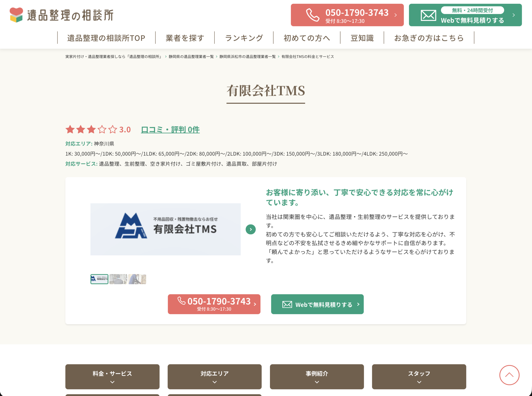This screenshot has height=396, width=532.
Task: Expand 料金・サービス section button
Action: pyautogui.click(x=112, y=376)
